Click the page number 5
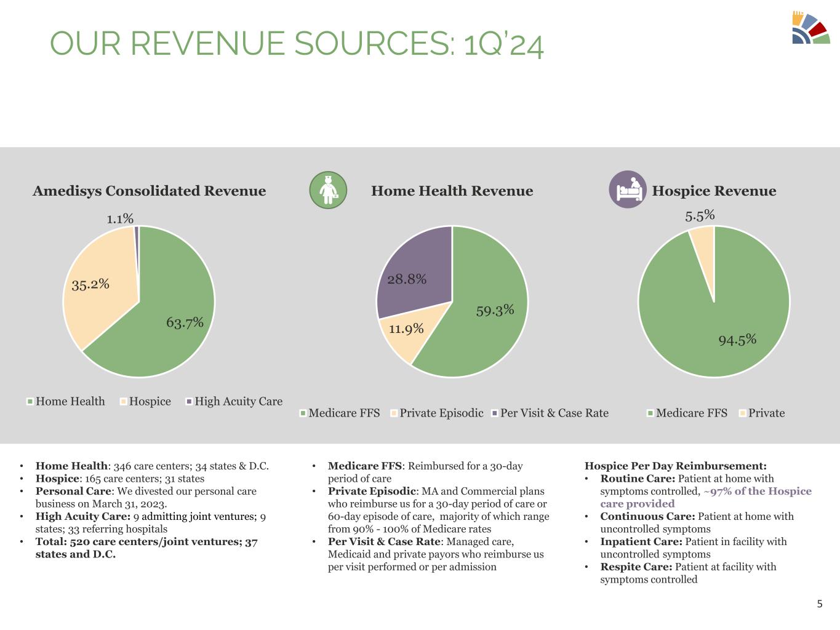This screenshot has height=630, width=840. 819,604
